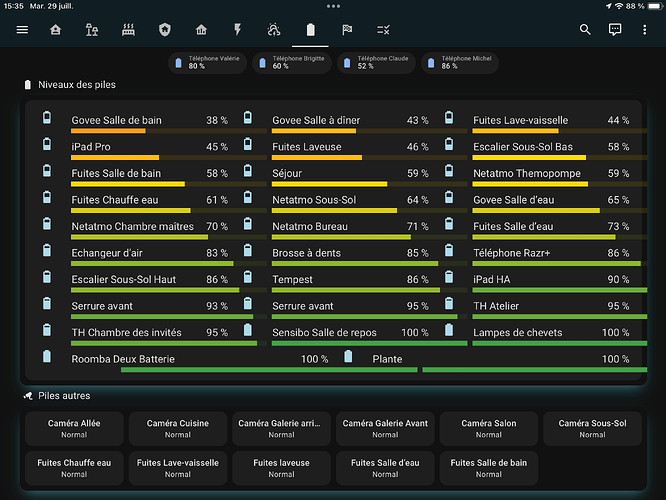Click battery icon beside Escalier Sous-Sol Bas
The height and width of the screenshot is (500, 666).
tap(449, 144)
